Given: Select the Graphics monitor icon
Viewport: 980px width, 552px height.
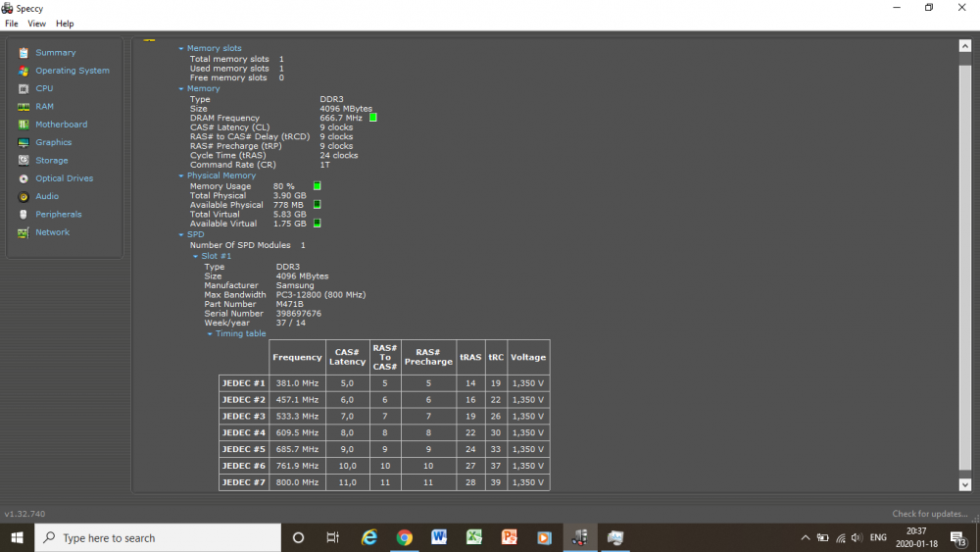Looking at the screenshot, I should (24, 142).
